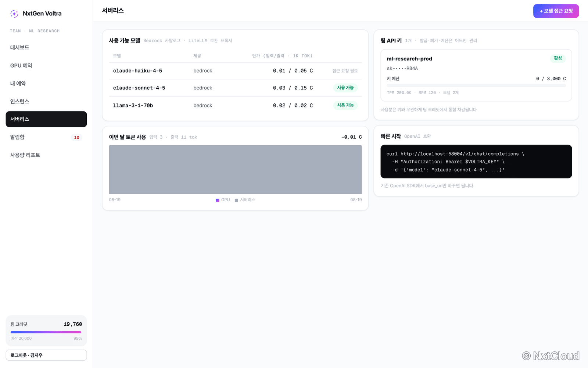Viewport: 588px width, 368px height.
Task: Click the curl quick start code block
Action: [x=476, y=162]
